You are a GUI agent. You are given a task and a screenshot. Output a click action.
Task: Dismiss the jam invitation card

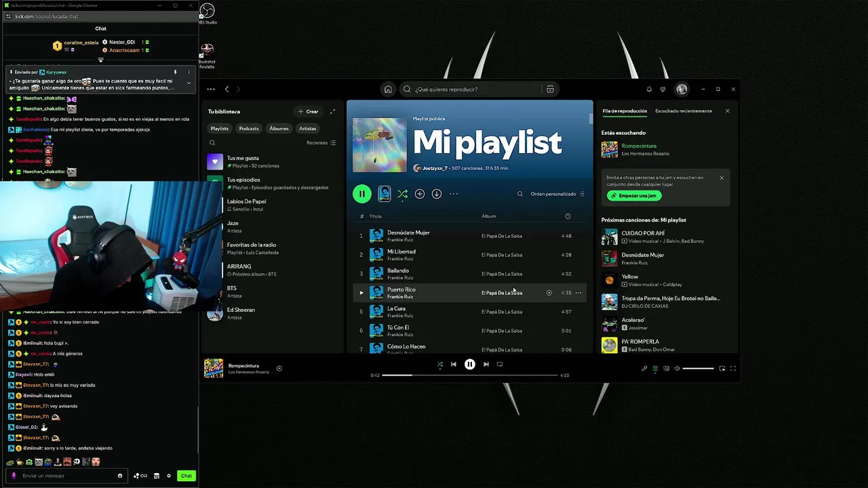(x=722, y=178)
